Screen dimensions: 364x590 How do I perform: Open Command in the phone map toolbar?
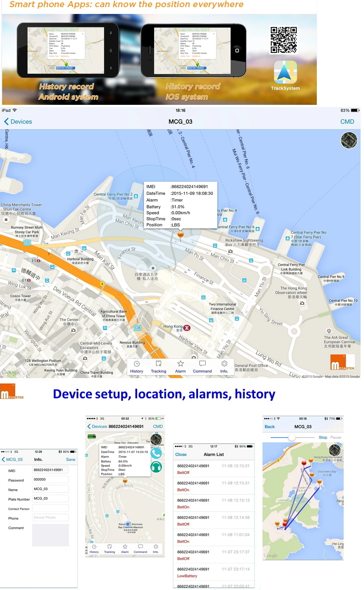pos(140,549)
